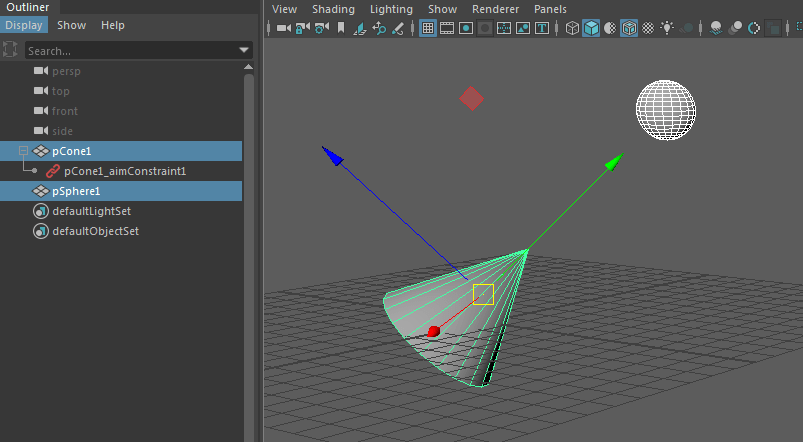Open the Outliner Show menu

click(x=71, y=25)
